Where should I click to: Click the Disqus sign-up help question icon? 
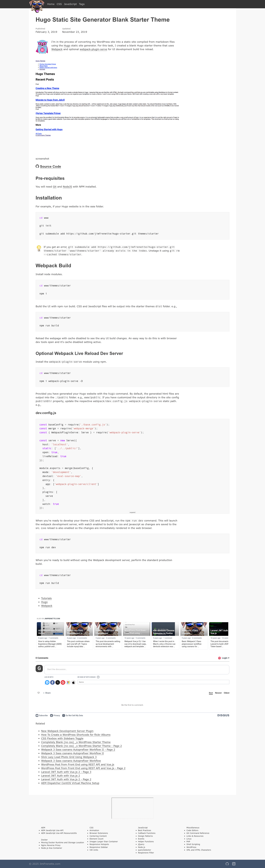[x=98, y=677]
